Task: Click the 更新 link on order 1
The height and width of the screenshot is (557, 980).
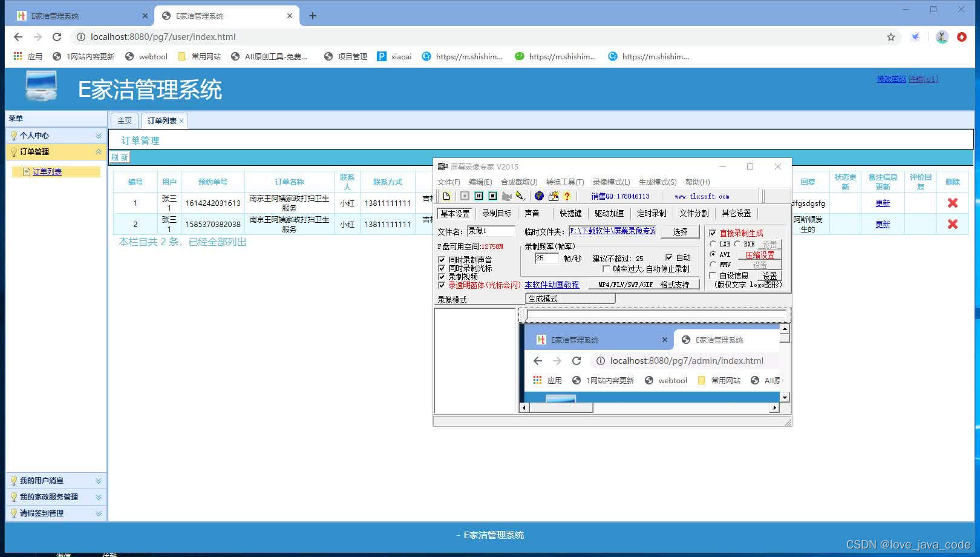Action: (x=883, y=203)
